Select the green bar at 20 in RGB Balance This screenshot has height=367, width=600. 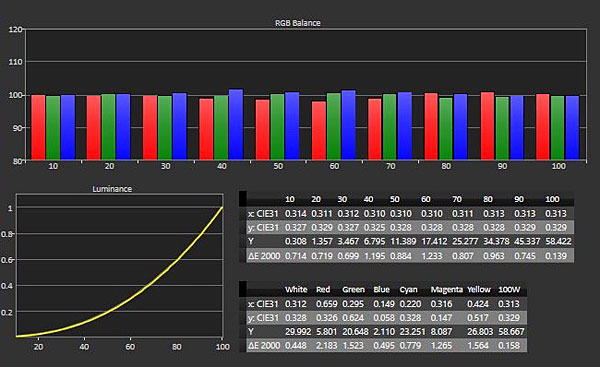tap(108, 127)
